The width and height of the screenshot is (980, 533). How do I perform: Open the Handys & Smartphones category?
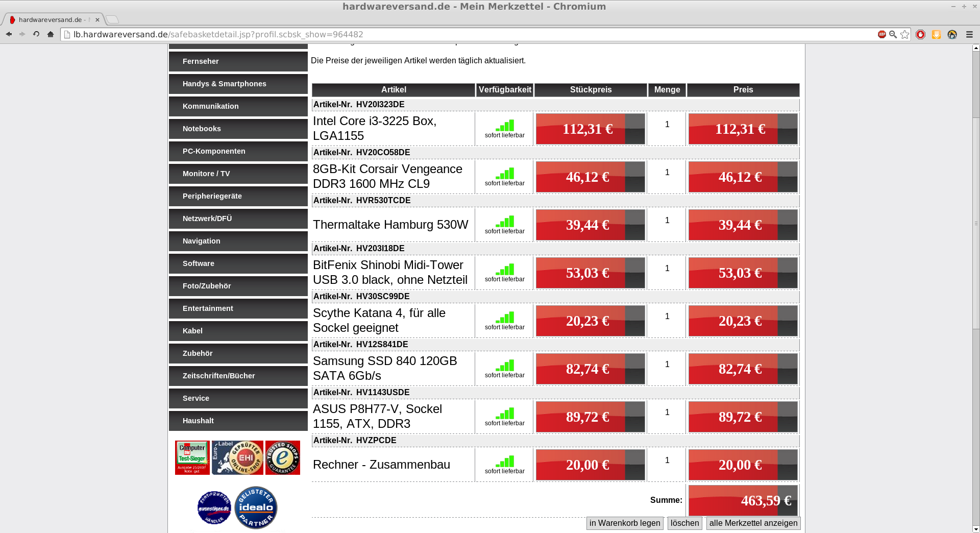click(x=238, y=84)
